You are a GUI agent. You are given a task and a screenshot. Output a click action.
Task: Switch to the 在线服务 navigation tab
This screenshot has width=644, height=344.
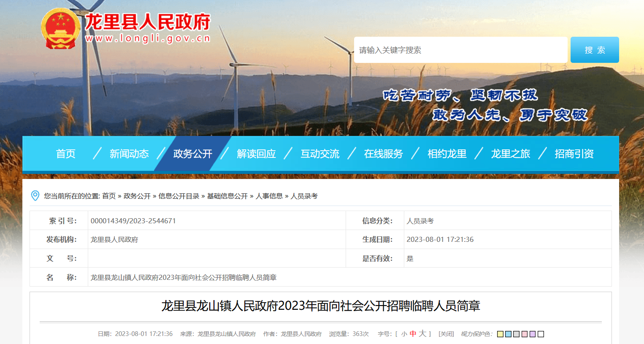[384, 154]
